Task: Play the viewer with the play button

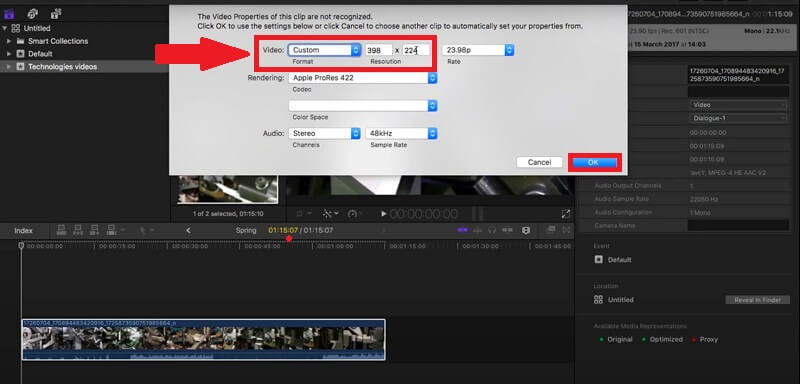Action: [x=384, y=214]
